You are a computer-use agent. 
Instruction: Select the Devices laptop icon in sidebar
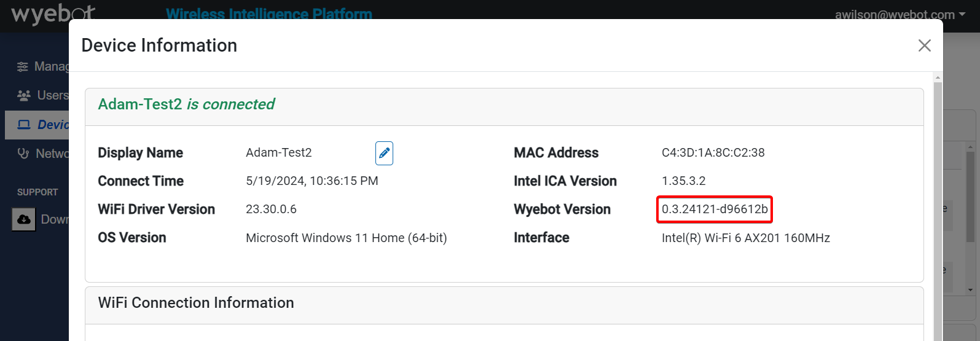pyautogui.click(x=24, y=125)
